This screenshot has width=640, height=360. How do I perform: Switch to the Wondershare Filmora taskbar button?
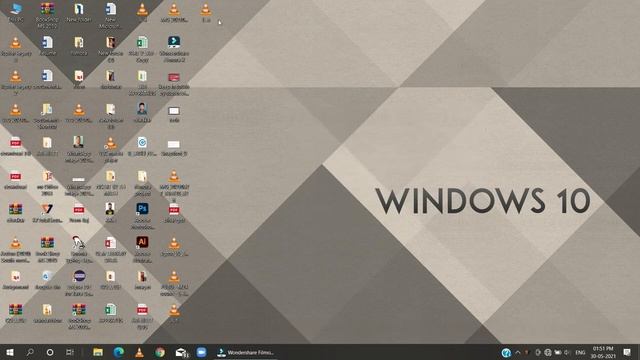246,352
